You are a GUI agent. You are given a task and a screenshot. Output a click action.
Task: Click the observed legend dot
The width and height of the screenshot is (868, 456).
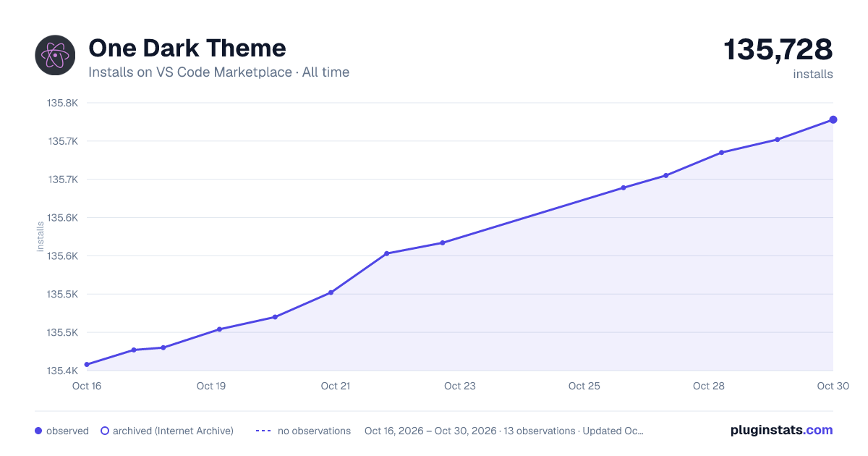click(x=38, y=431)
